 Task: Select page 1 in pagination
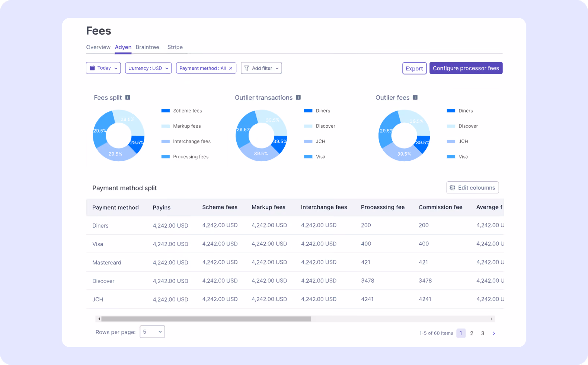pos(461,333)
